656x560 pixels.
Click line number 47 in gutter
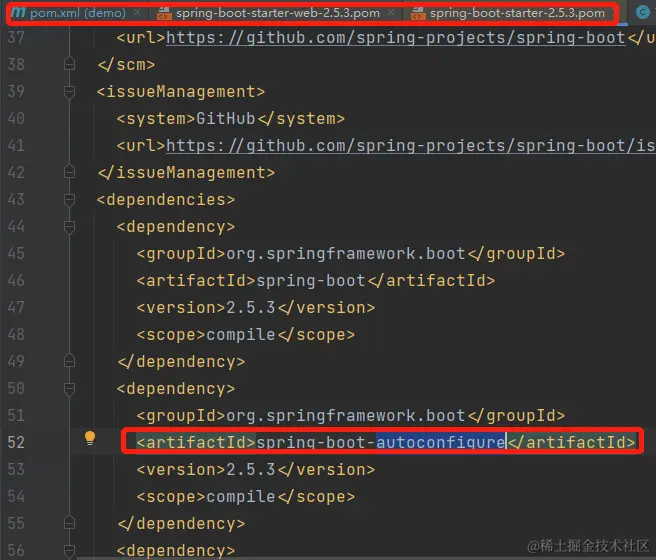pos(16,307)
